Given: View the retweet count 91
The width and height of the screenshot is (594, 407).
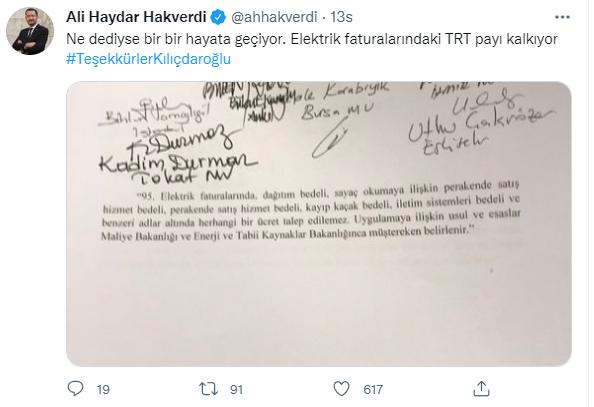Looking at the screenshot, I should click(x=236, y=390).
